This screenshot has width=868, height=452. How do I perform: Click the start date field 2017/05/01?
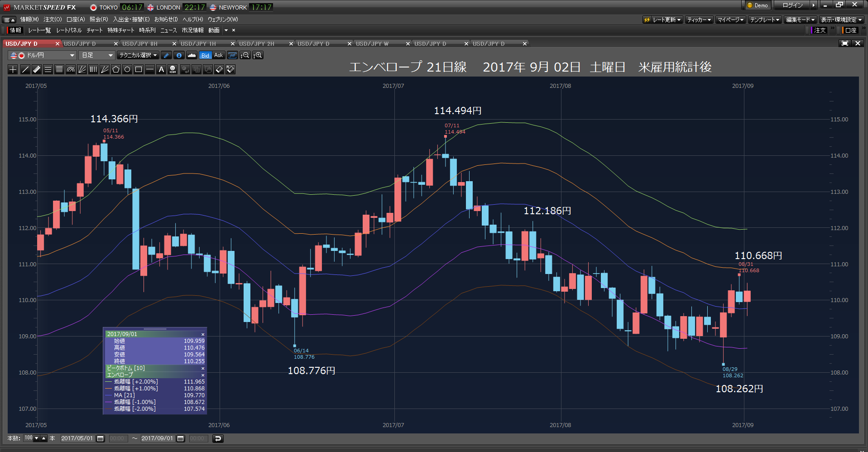click(x=77, y=438)
